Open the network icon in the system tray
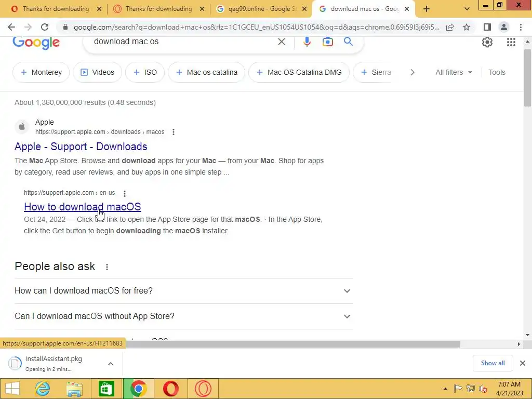This screenshot has height=399, width=532. (471, 389)
